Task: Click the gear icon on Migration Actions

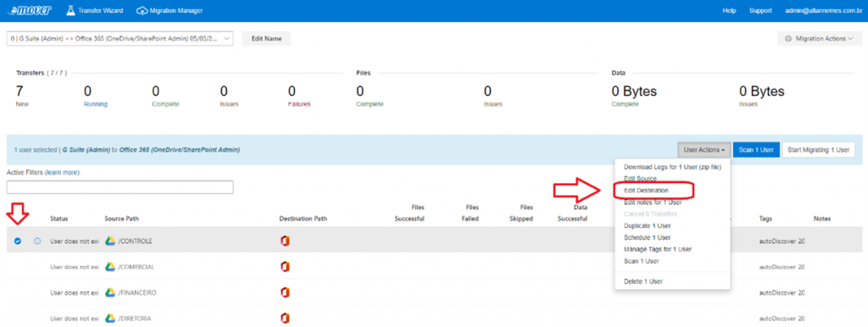Action: [788, 39]
